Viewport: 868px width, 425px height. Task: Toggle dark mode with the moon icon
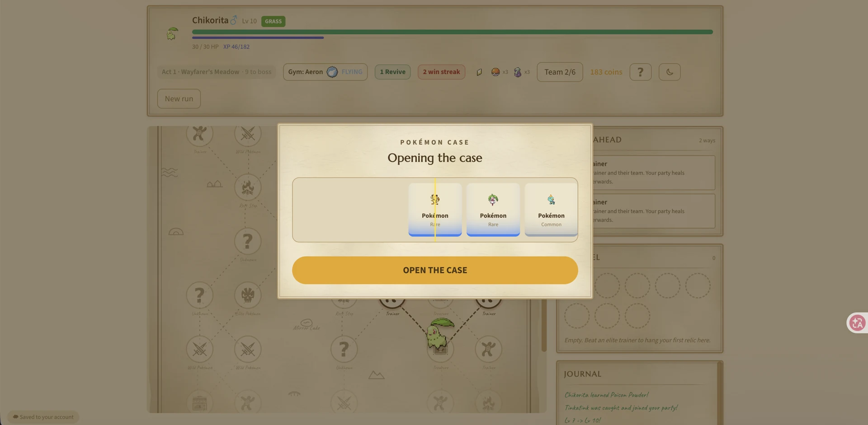point(670,72)
